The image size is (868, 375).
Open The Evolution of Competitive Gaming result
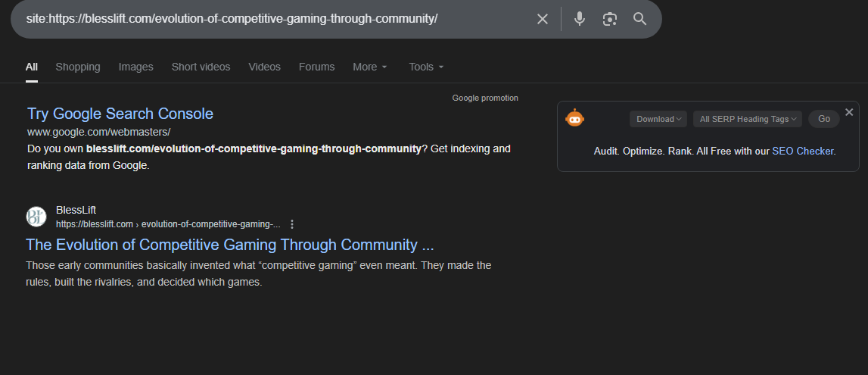coord(230,245)
